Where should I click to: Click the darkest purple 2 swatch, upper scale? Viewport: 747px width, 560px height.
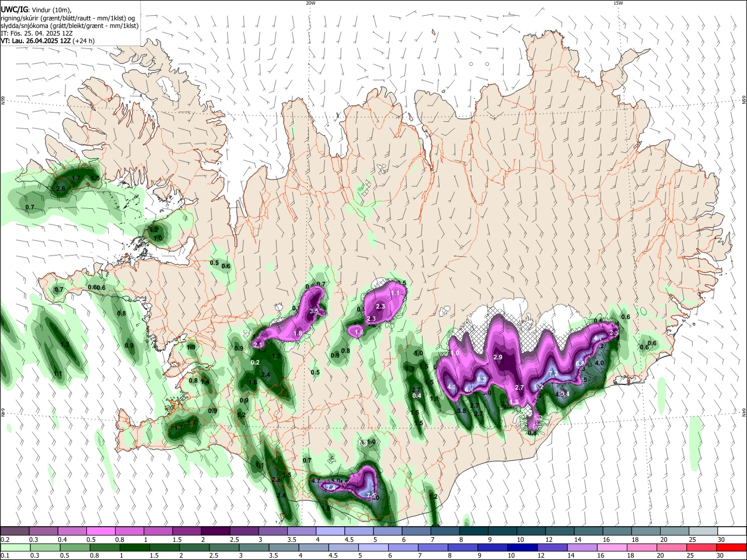[215, 531]
